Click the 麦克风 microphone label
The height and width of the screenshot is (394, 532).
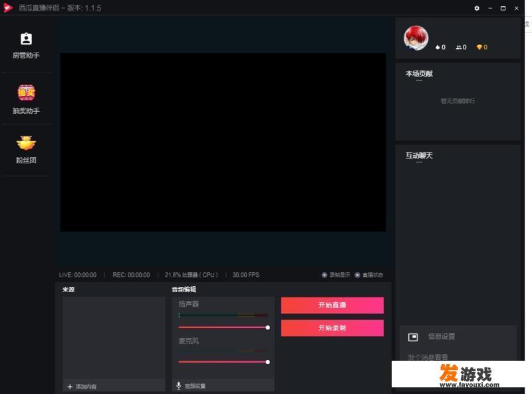[x=189, y=341]
